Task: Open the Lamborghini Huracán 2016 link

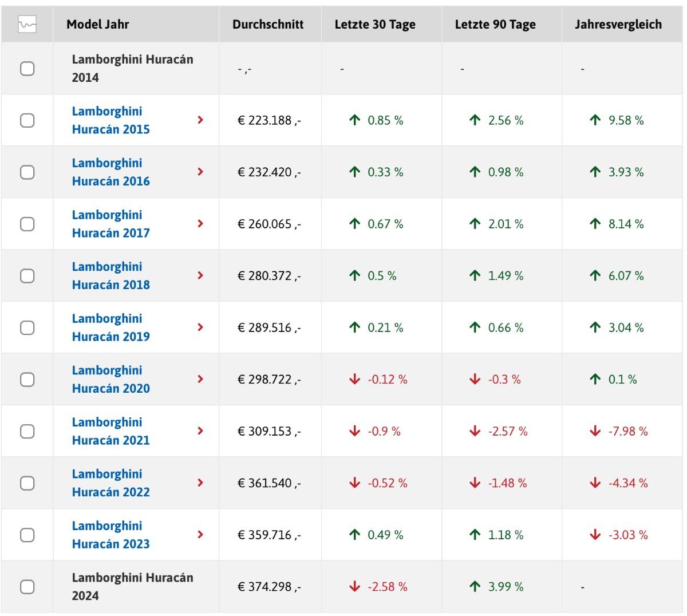Action: (x=111, y=172)
